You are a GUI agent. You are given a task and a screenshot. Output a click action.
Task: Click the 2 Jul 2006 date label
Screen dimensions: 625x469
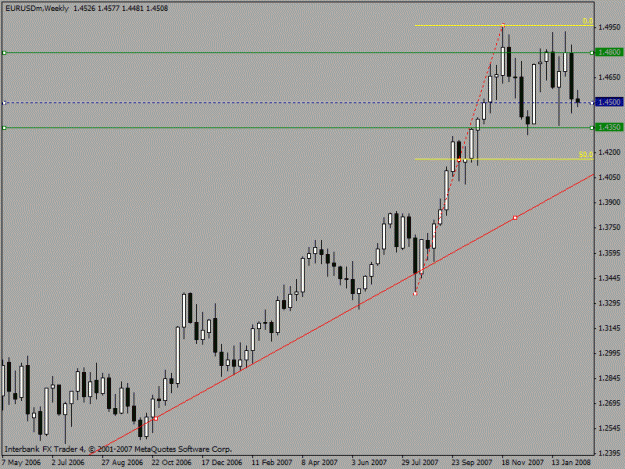coord(68,463)
